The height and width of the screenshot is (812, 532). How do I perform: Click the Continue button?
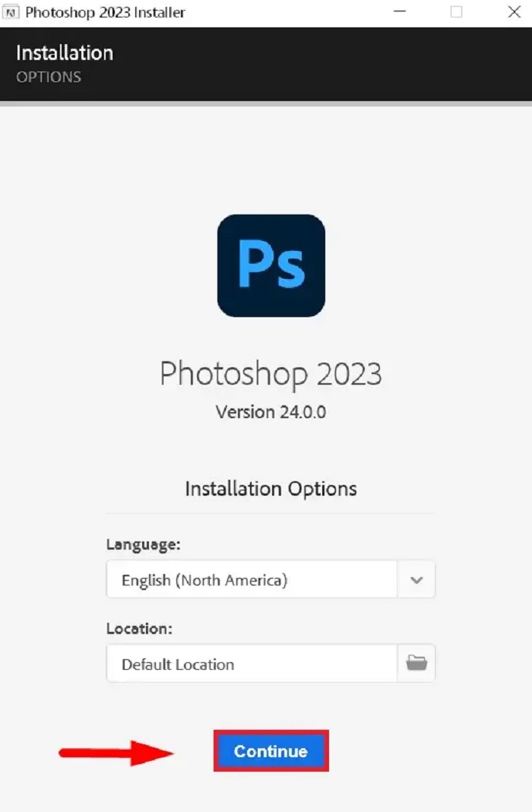[271, 751]
